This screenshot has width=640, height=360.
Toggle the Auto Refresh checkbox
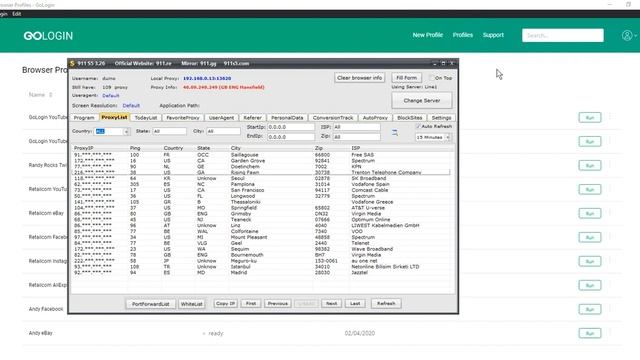pos(418,127)
